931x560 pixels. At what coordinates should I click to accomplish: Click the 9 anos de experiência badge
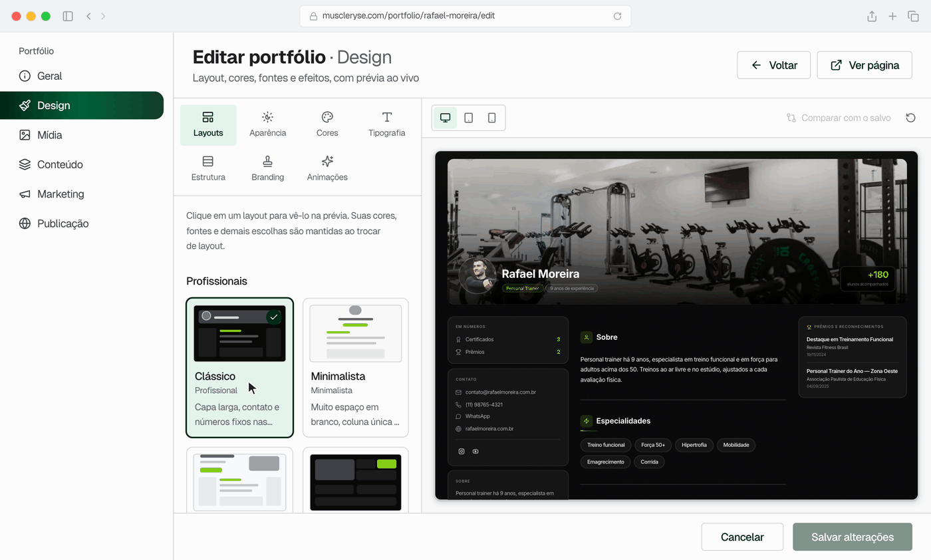572,289
